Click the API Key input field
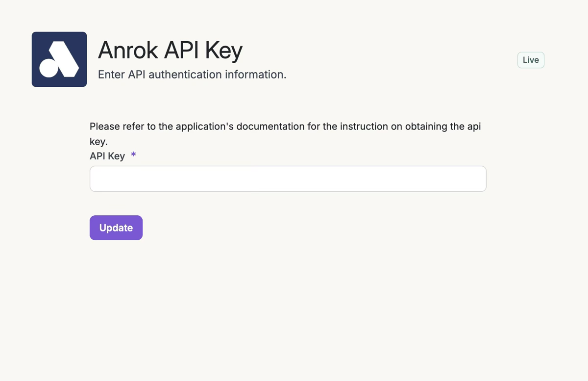Image resolution: width=588 pixels, height=381 pixels. (x=288, y=178)
